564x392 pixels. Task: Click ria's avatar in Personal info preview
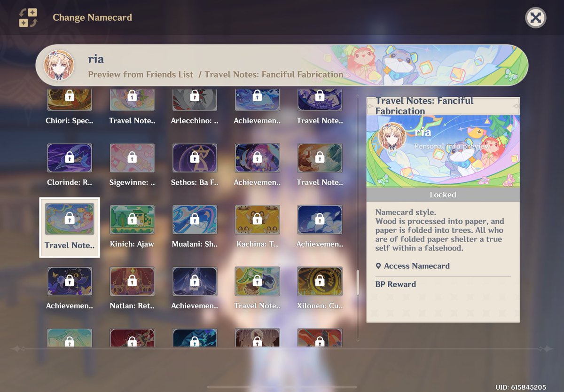coord(392,136)
